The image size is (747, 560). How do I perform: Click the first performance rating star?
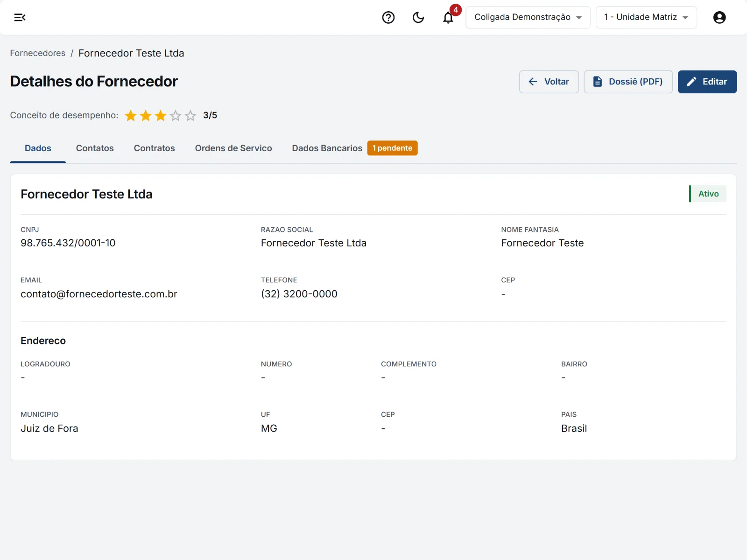tap(131, 115)
